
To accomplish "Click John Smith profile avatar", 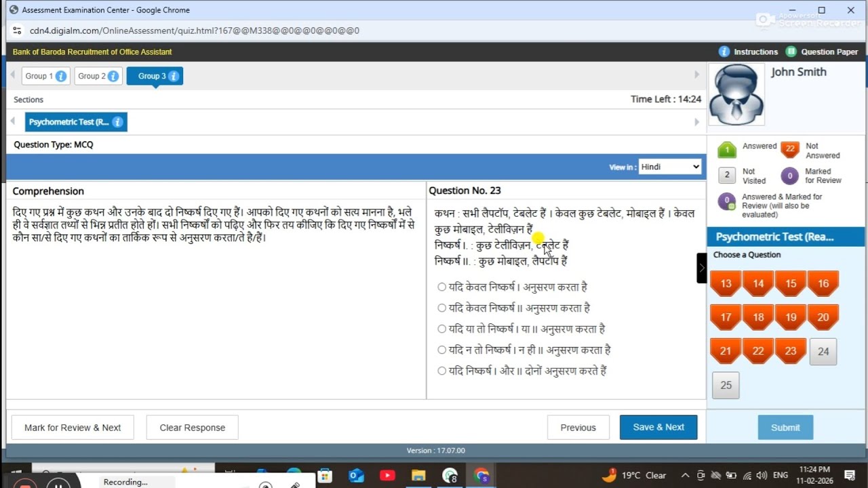I will [736, 95].
